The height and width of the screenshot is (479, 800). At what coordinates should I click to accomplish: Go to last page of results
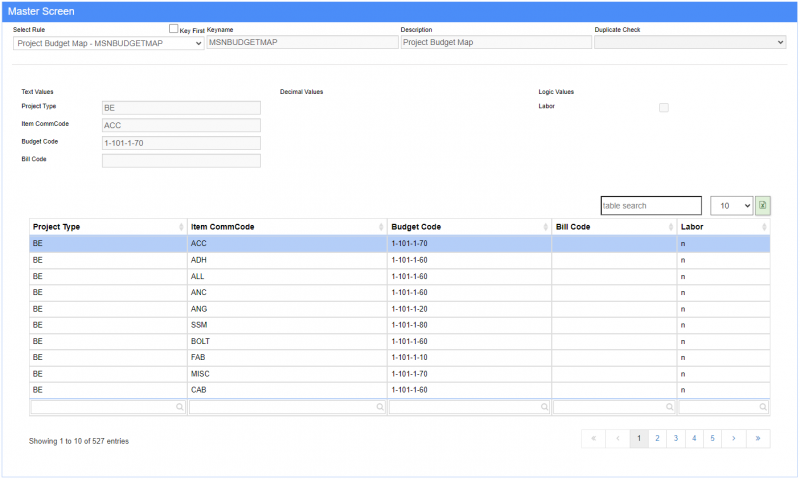(x=759, y=438)
